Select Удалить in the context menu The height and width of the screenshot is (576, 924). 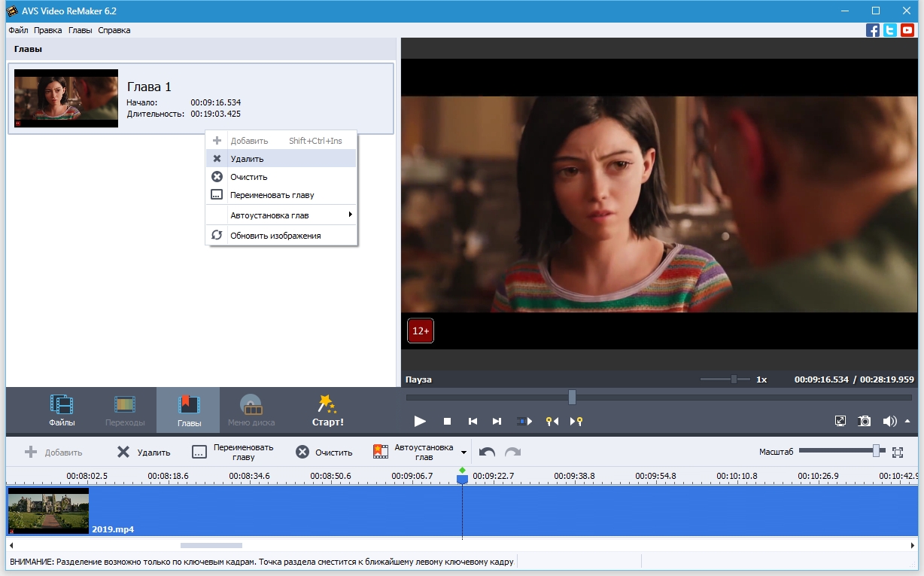[x=247, y=159]
